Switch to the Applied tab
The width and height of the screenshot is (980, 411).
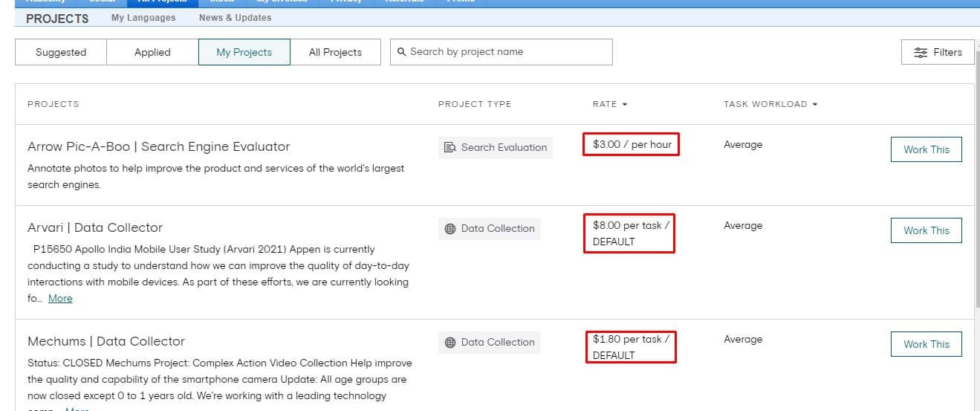152,52
